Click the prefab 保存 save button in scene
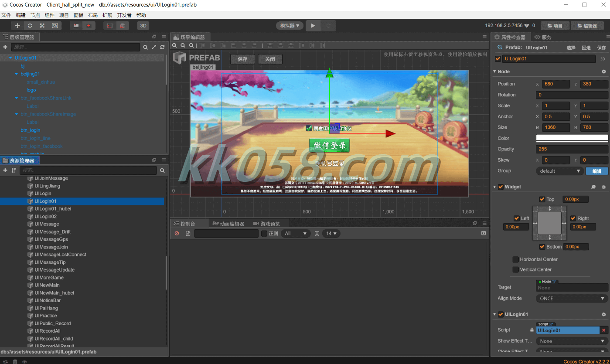This screenshot has width=610, height=364. tap(243, 59)
